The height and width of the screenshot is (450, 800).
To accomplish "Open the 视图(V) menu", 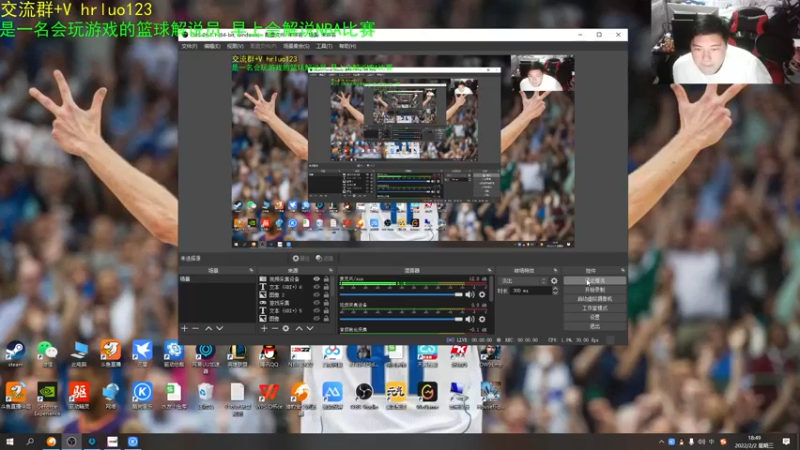I will [235, 46].
